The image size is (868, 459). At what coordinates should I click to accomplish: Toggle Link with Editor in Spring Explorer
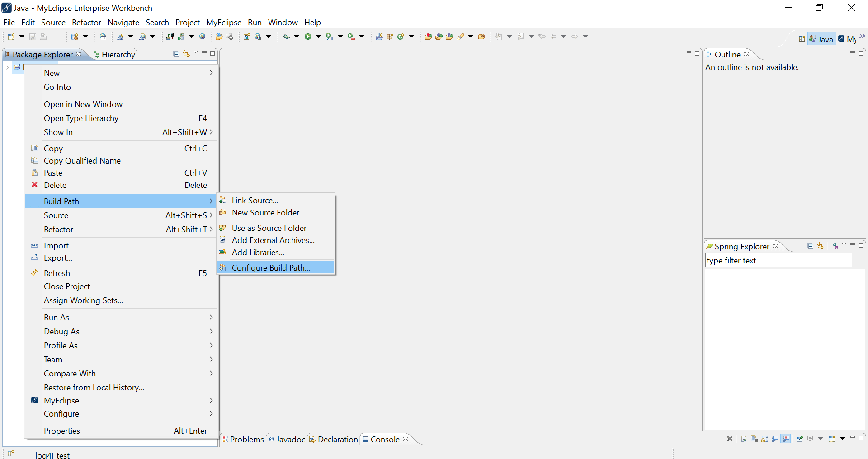821,246
